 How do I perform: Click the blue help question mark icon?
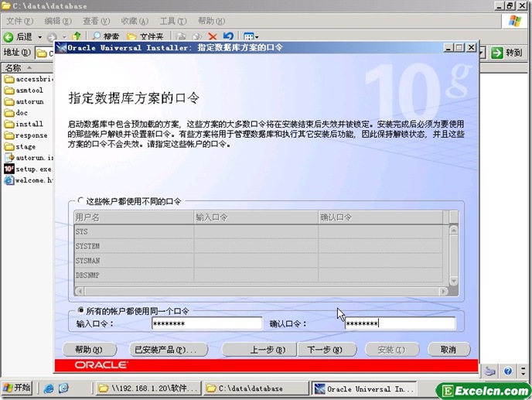[508, 371]
